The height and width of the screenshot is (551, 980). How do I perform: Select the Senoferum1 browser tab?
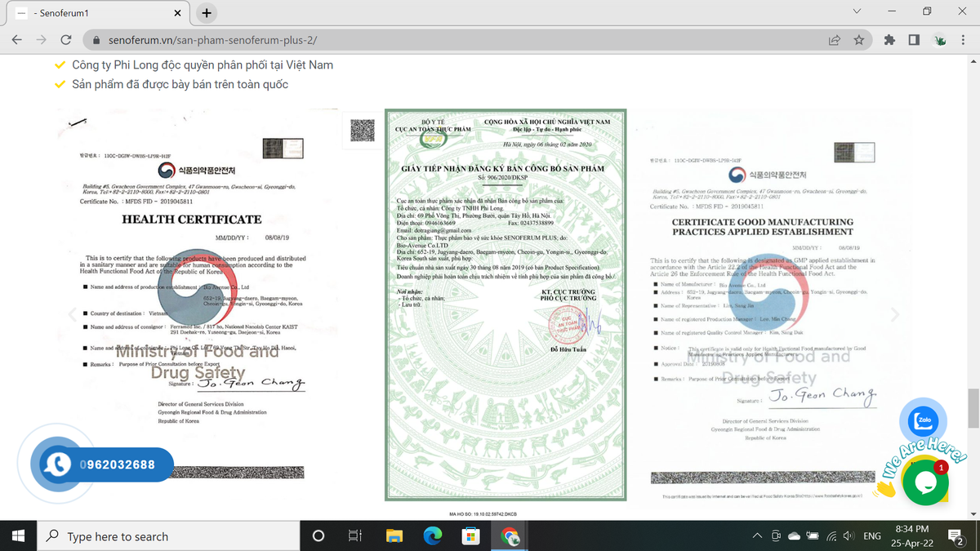click(x=98, y=13)
